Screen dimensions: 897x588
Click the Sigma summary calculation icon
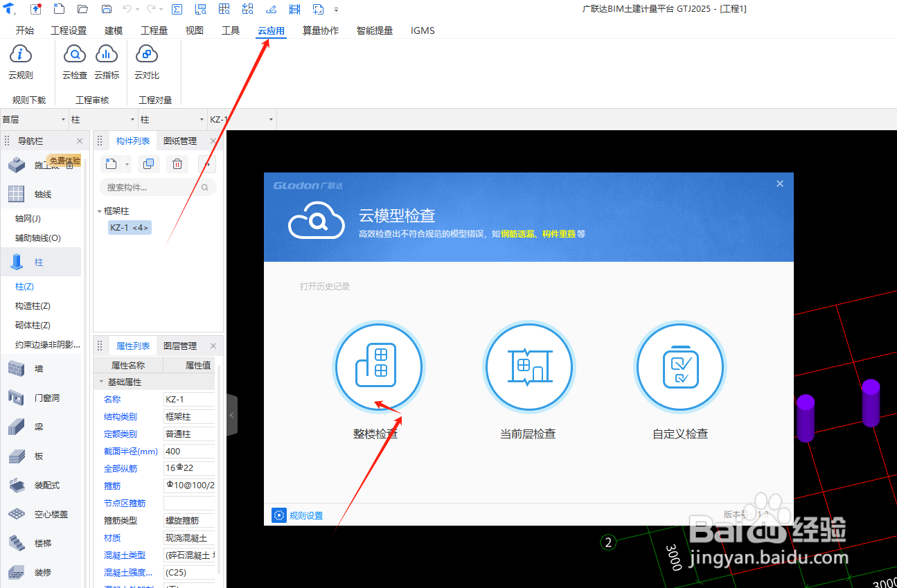(x=177, y=9)
